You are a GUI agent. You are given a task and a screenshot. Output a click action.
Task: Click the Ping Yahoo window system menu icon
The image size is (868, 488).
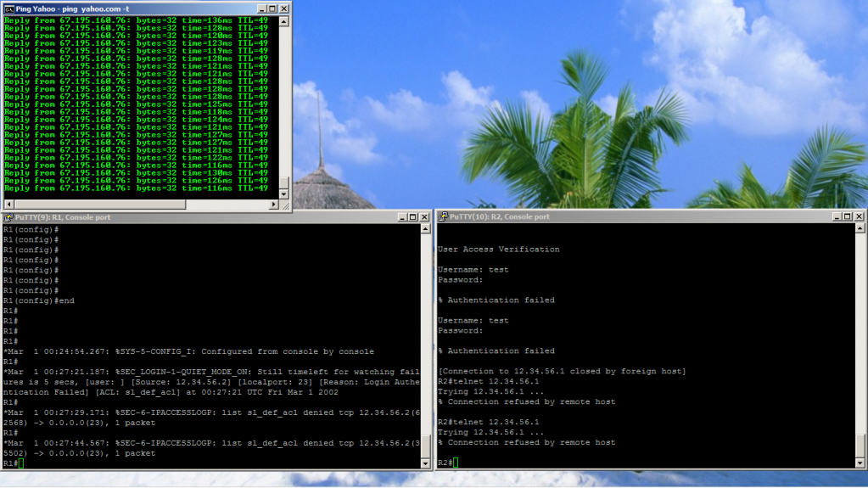click(x=9, y=8)
